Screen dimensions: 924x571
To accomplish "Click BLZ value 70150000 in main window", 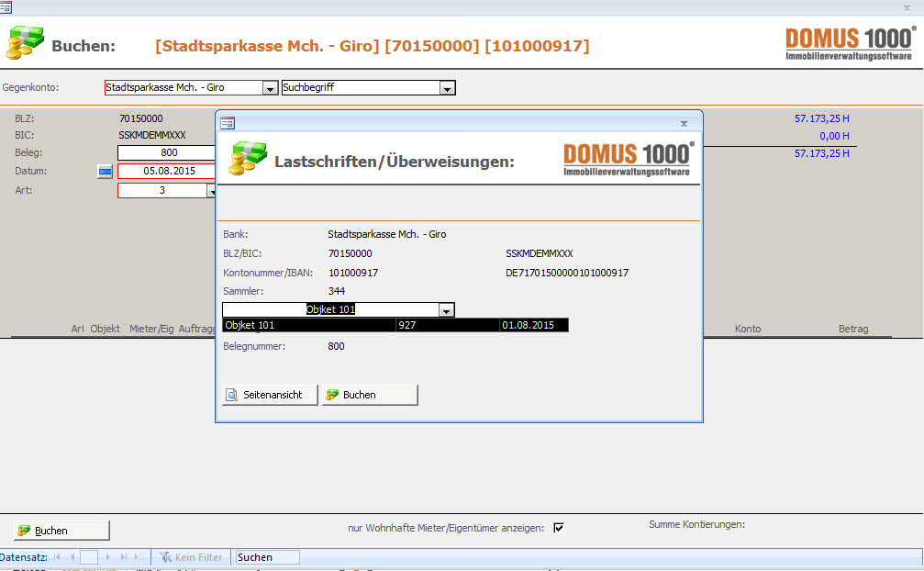I will 140,118.
